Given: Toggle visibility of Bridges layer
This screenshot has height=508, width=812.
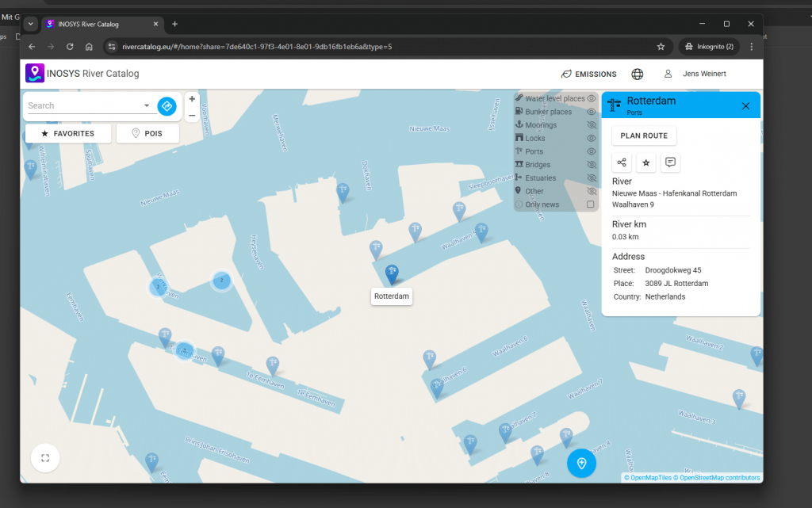Looking at the screenshot, I should (591, 165).
